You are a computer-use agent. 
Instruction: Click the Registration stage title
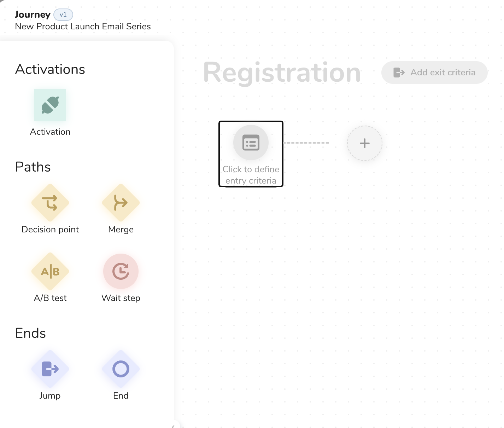(x=282, y=73)
